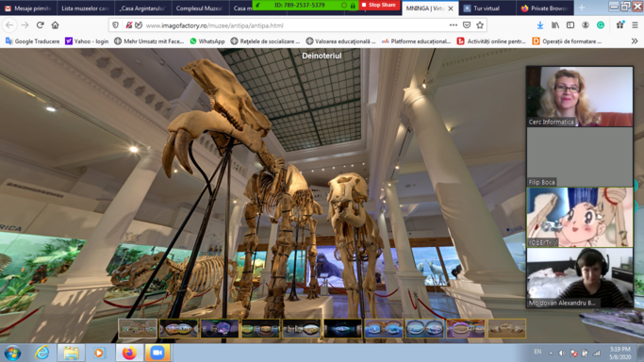
Task: Expand the bookmarks overflow chevron
Action: click(635, 41)
